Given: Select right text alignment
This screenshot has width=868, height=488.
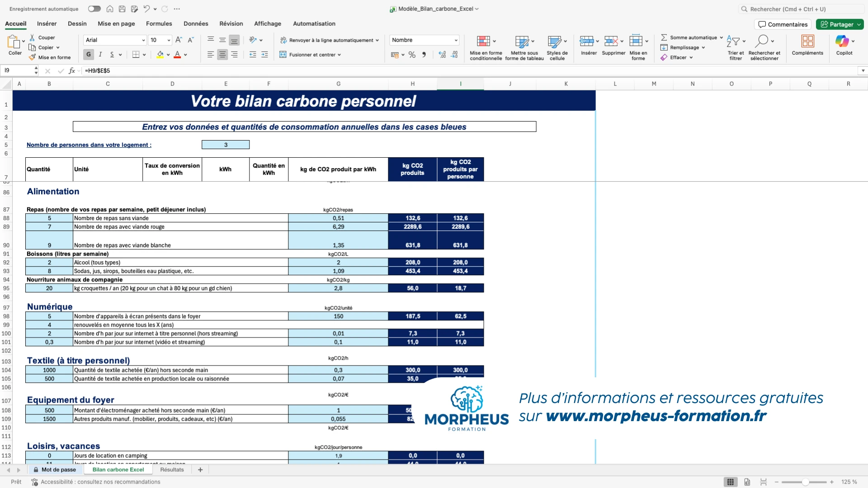Looking at the screenshot, I should (234, 55).
